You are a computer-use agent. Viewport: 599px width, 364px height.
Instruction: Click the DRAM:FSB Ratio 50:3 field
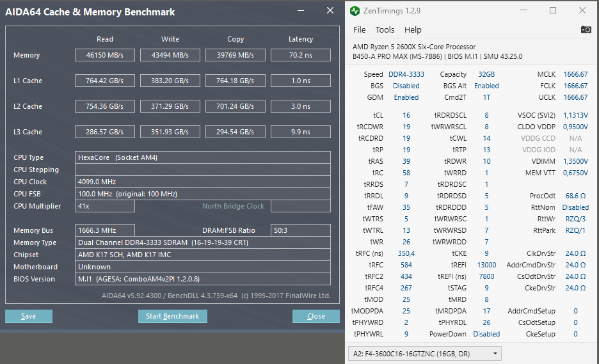click(301, 230)
